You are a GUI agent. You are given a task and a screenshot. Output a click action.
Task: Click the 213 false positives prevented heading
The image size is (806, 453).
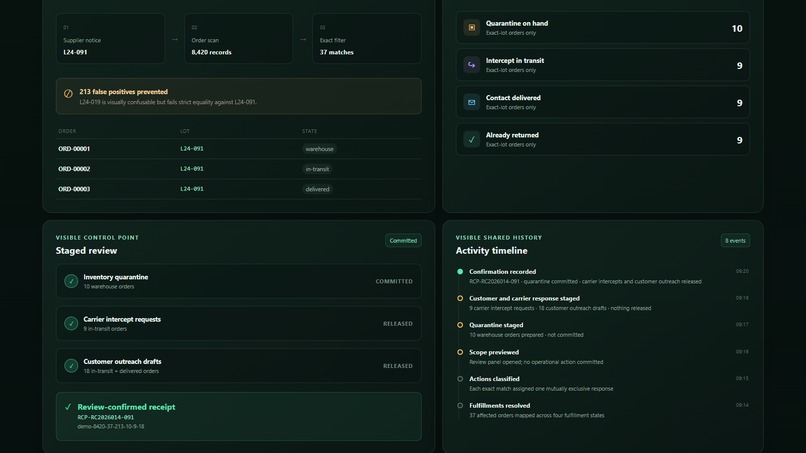[x=123, y=92]
